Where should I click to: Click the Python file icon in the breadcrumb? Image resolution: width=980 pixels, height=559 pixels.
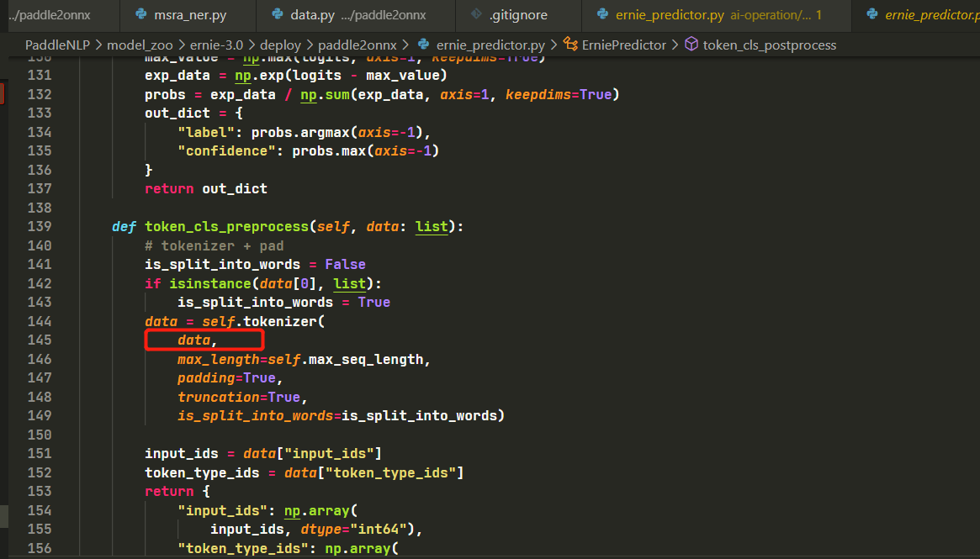(423, 45)
